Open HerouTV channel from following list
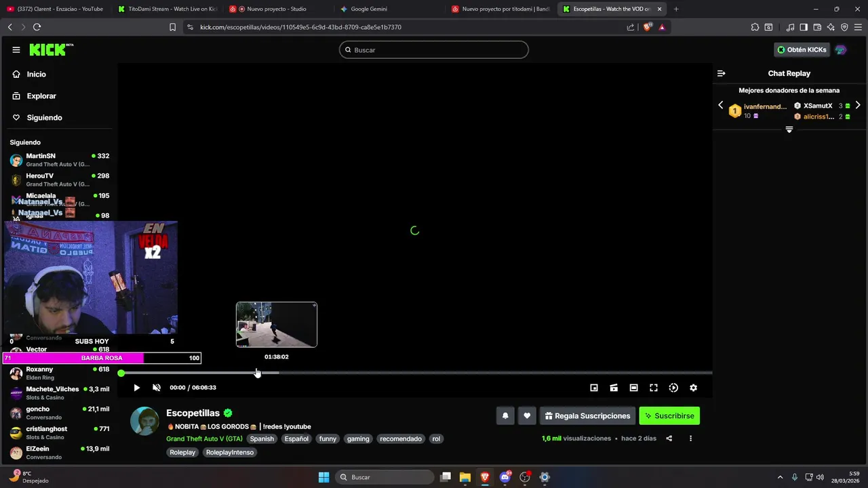This screenshot has height=488, width=868. (59, 180)
